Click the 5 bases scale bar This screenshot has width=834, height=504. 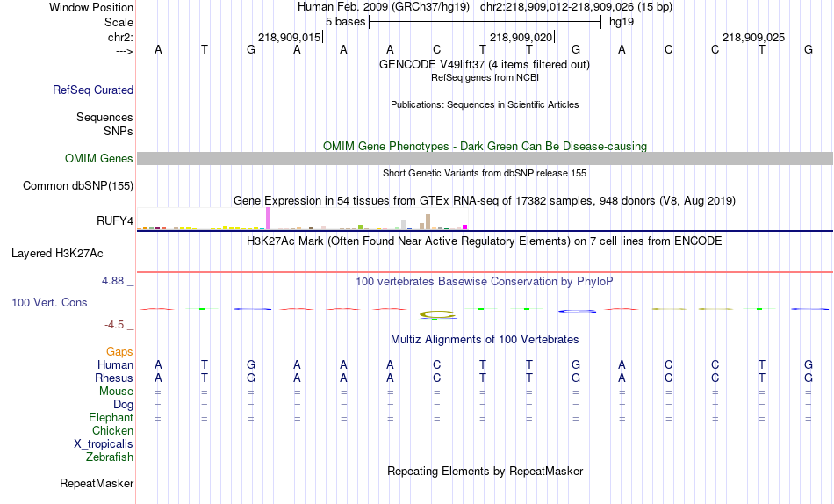(485, 22)
